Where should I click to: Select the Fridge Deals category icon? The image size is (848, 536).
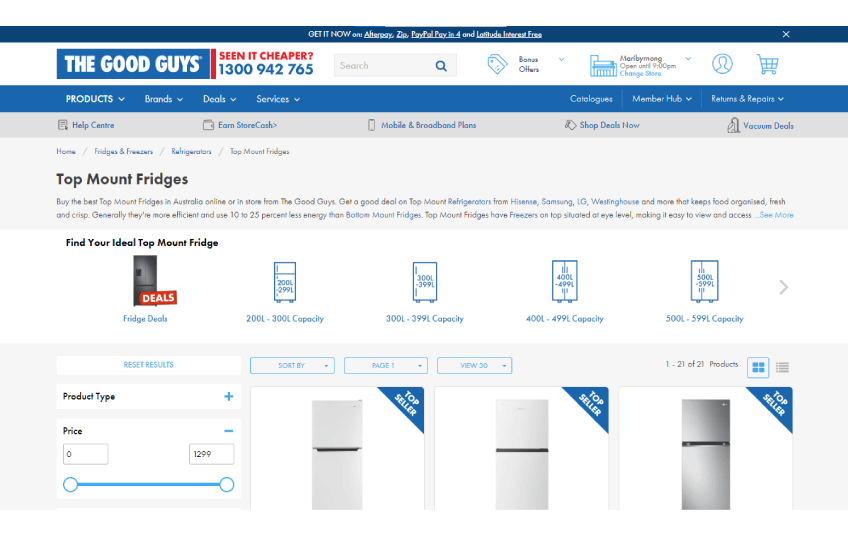coord(146,282)
